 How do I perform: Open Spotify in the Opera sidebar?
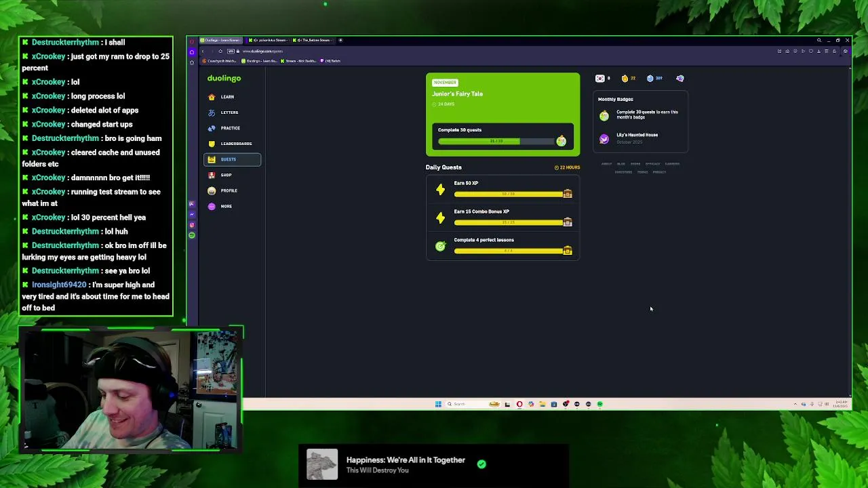(192, 235)
